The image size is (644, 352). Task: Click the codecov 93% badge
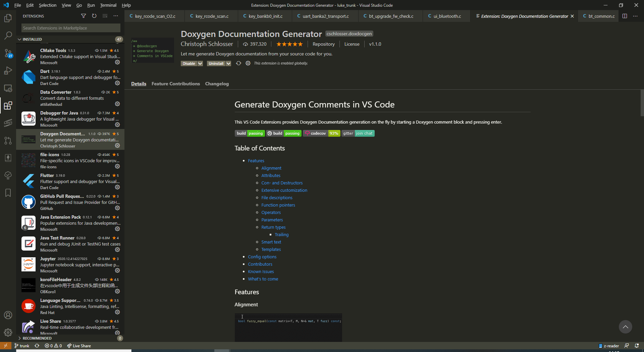pos(321,133)
